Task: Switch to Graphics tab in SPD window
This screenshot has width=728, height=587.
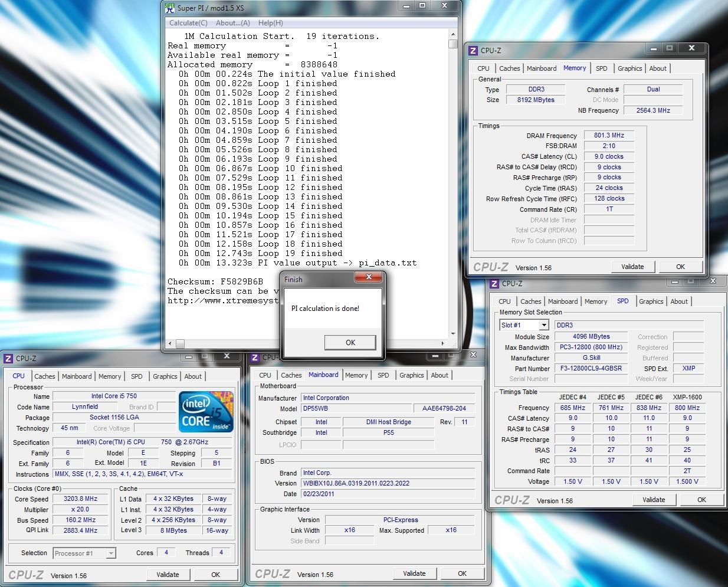Action: tap(651, 301)
